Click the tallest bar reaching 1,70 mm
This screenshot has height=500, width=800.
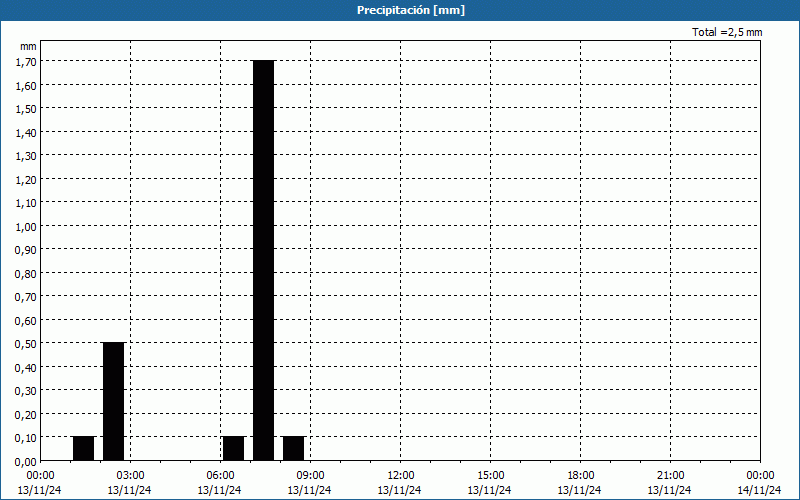264,260
